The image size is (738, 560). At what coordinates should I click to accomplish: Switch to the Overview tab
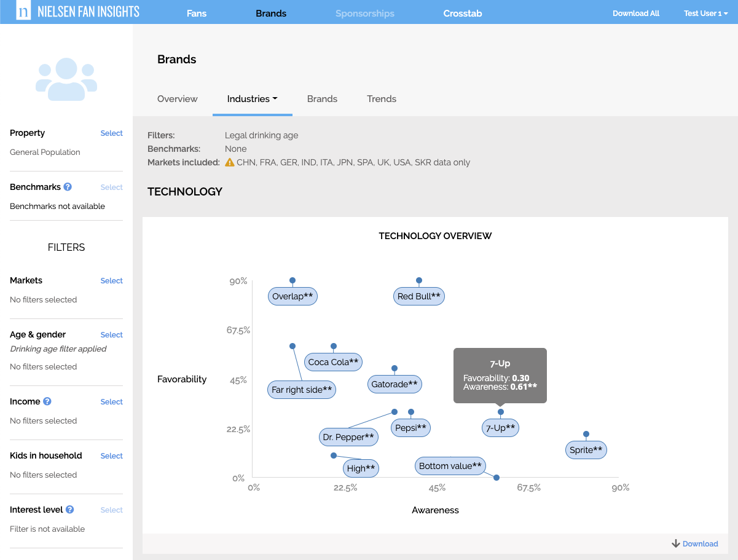pyautogui.click(x=177, y=99)
